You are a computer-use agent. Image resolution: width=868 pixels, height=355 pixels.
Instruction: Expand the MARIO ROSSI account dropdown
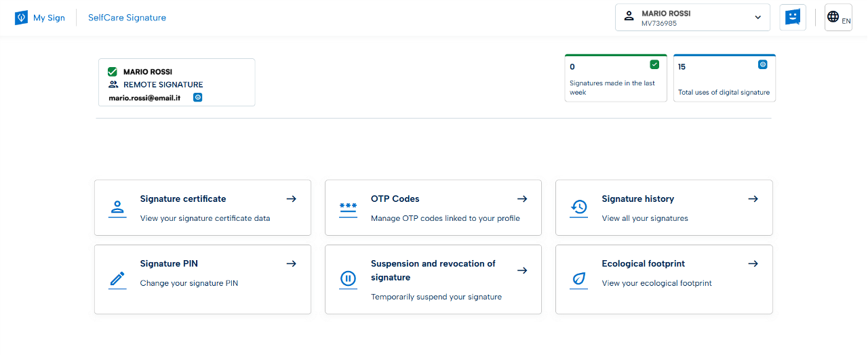click(758, 18)
